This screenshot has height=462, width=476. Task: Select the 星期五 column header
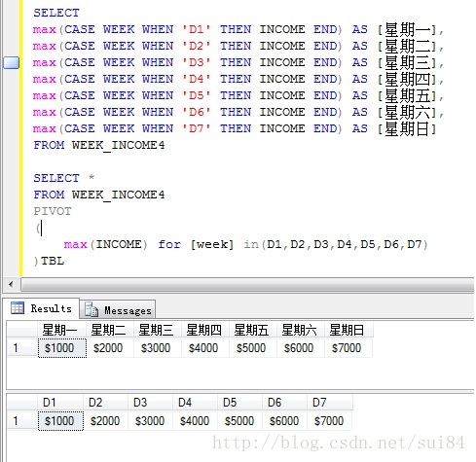pyautogui.click(x=253, y=330)
